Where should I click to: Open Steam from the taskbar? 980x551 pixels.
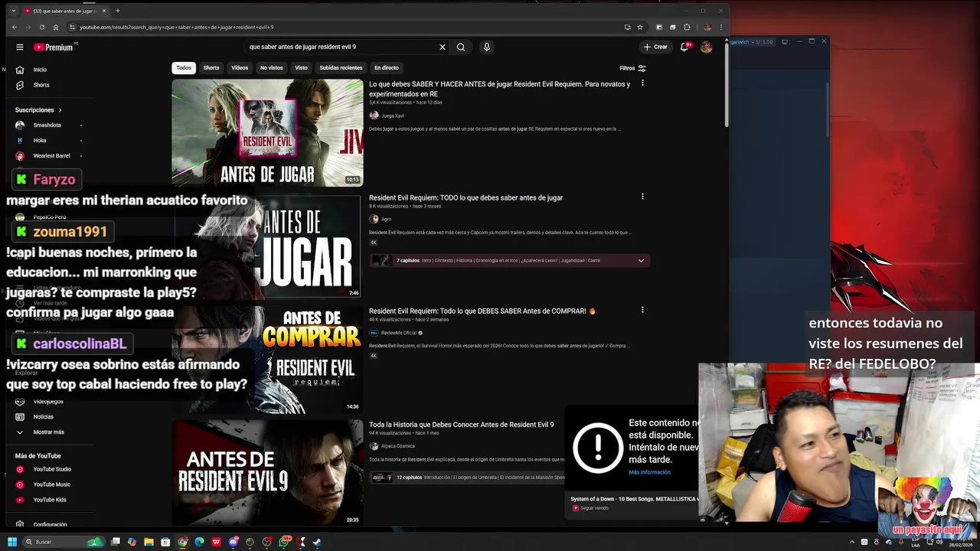(317, 542)
